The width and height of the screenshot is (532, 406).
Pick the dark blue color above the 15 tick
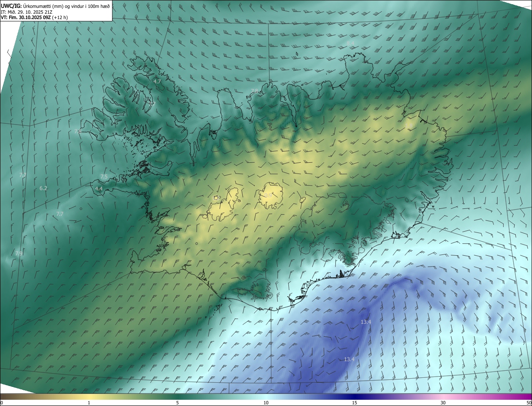tap(355, 396)
